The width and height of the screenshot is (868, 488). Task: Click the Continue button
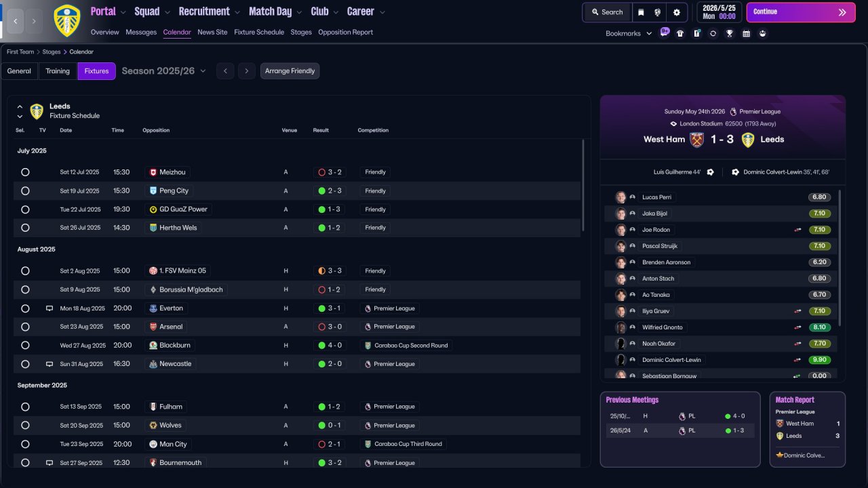(x=801, y=12)
